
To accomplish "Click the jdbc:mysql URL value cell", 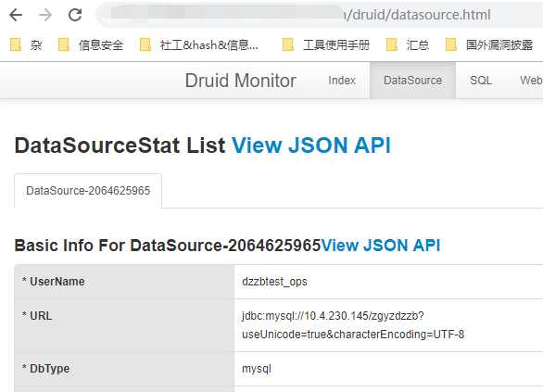I will tap(388, 325).
